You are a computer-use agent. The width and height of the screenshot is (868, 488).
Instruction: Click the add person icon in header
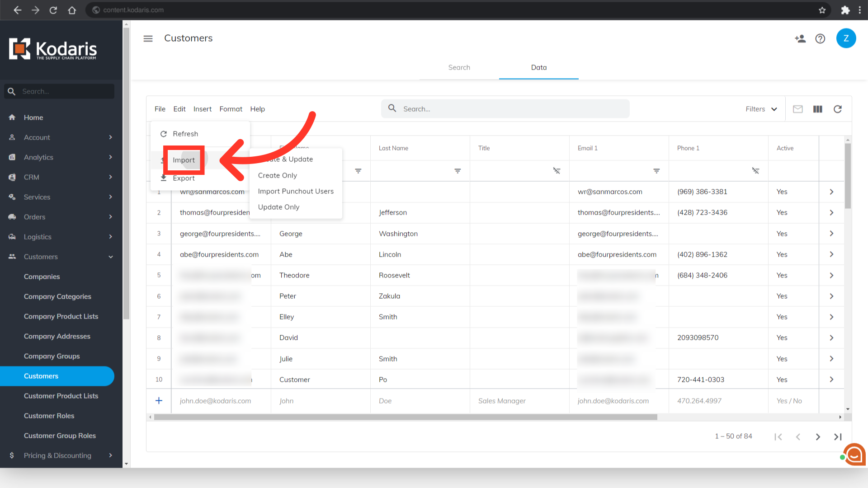click(x=800, y=38)
